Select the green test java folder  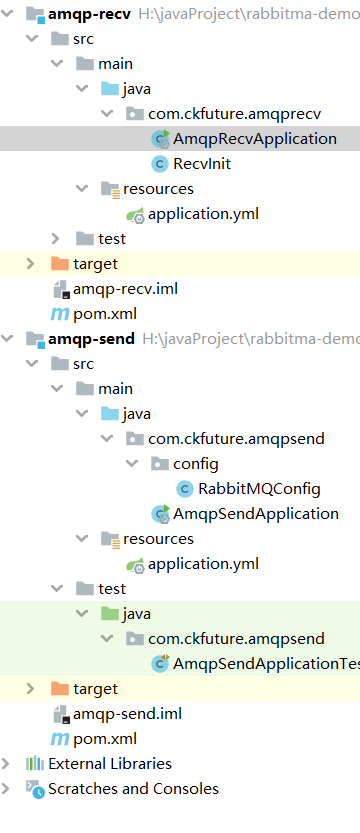pos(136,614)
